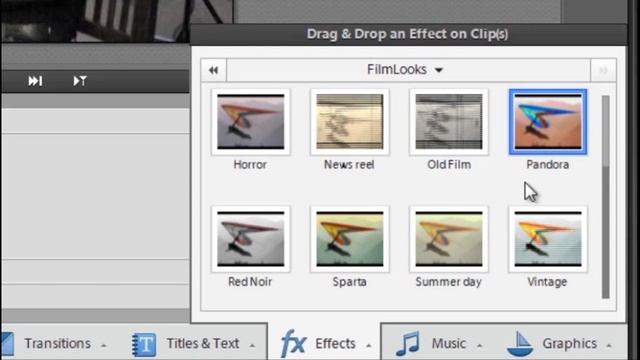Click the effects panel vertical scrollbar
The image size is (640, 360).
click(605, 197)
